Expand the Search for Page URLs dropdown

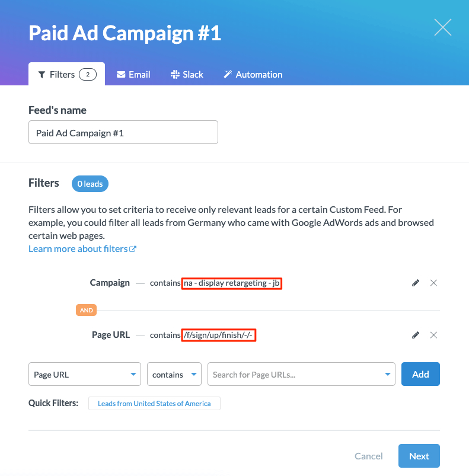pyautogui.click(x=388, y=374)
